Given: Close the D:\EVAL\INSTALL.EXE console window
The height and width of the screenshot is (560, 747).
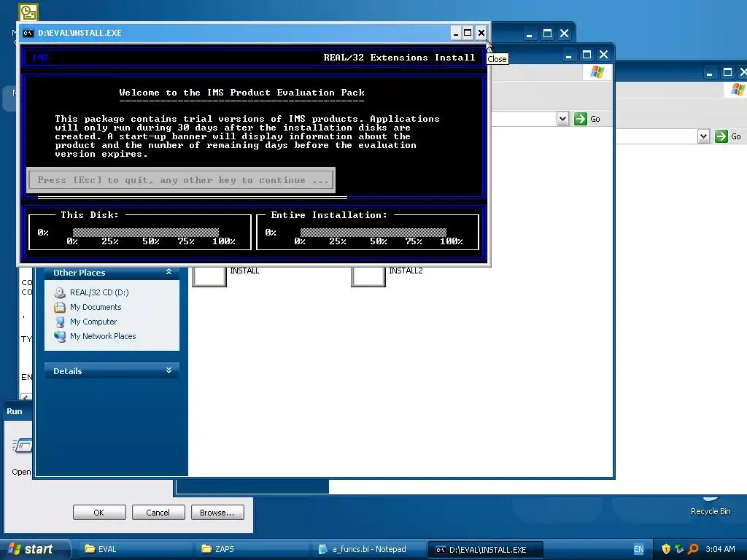Looking at the screenshot, I should click(x=481, y=33).
